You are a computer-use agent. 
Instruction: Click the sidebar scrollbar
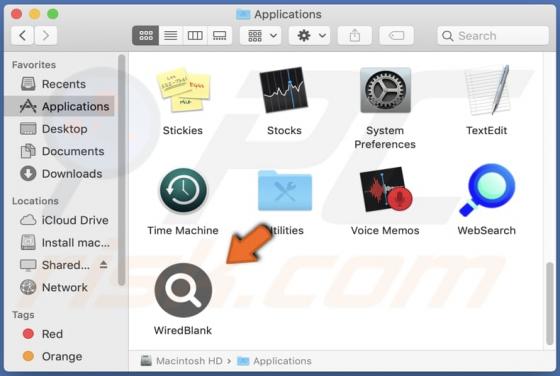(x=121, y=170)
